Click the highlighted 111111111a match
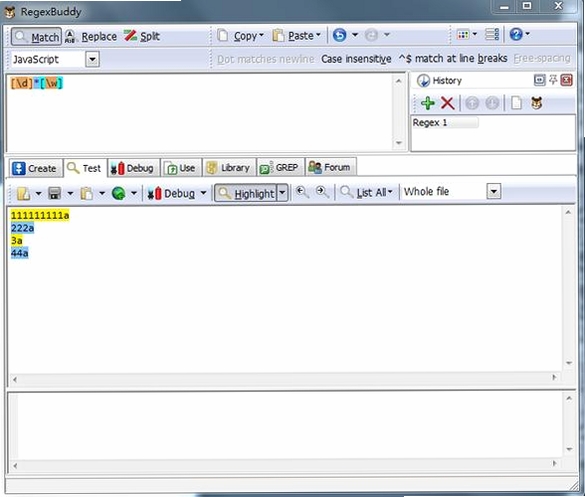585x497 pixels. [x=40, y=216]
